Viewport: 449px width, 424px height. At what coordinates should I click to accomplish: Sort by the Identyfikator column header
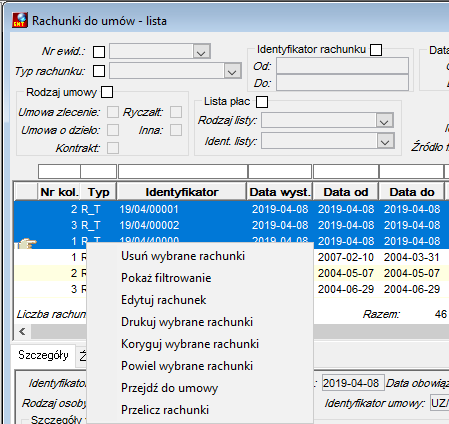click(182, 192)
